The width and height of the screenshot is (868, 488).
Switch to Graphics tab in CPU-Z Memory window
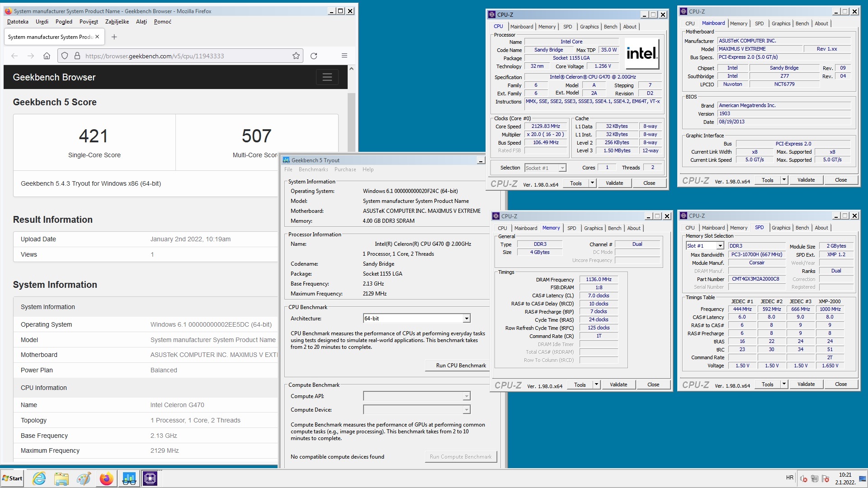(593, 228)
